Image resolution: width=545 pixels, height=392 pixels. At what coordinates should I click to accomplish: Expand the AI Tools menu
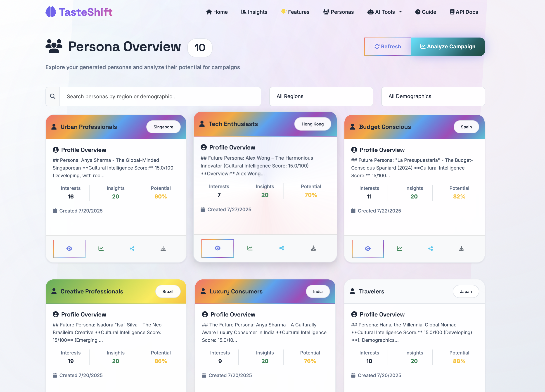pyautogui.click(x=384, y=12)
